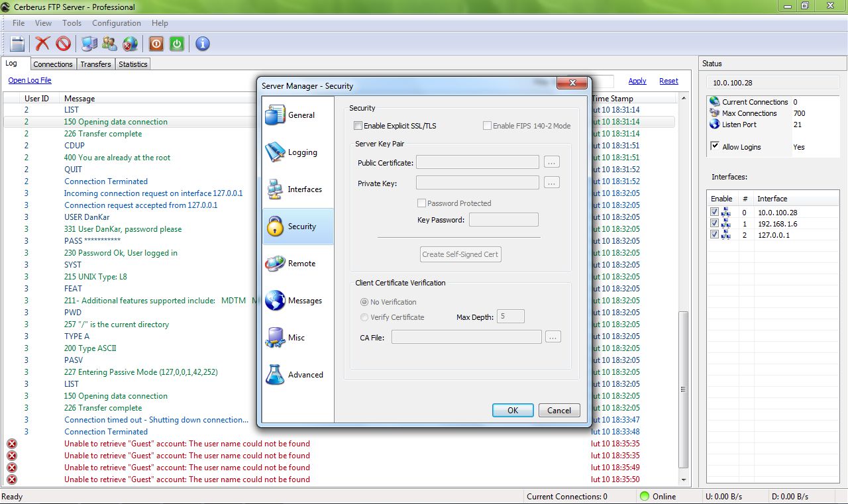Tick the Password Protected checkbox
This screenshot has width=848, height=504.
pyautogui.click(x=421, y=203)
